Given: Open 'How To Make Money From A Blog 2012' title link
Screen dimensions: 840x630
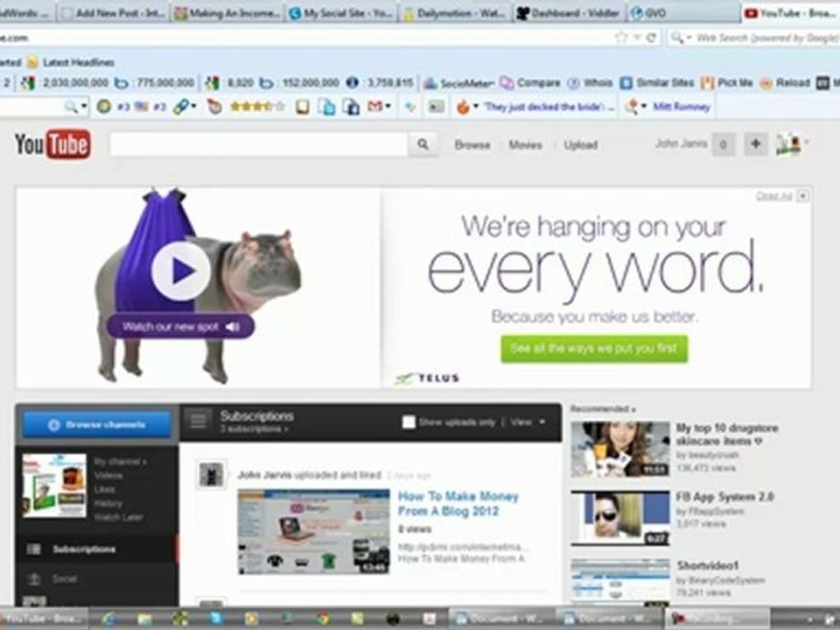Looking at the screenshot, I should point(458,504).
